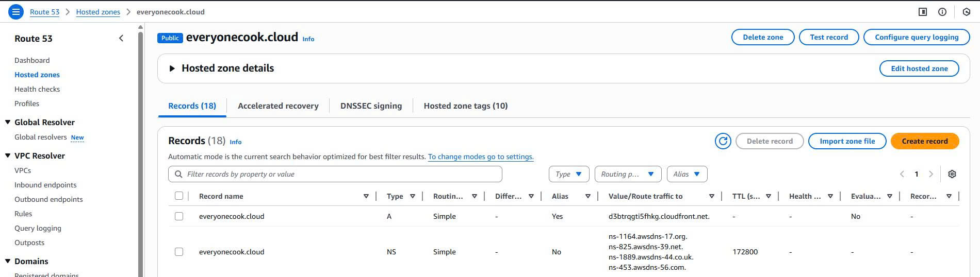Collapse Domains sidebar section

[8, 261]
